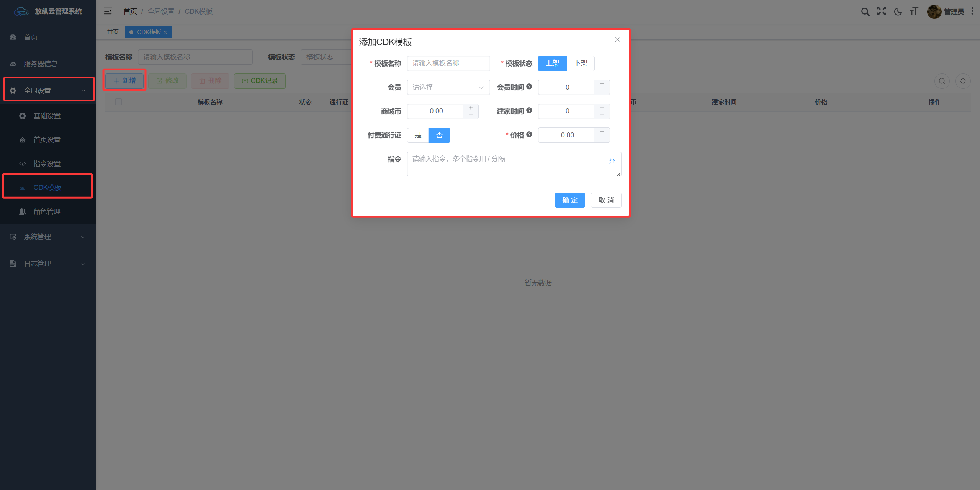Open 基础设置 submenu item

pos(48,116)
